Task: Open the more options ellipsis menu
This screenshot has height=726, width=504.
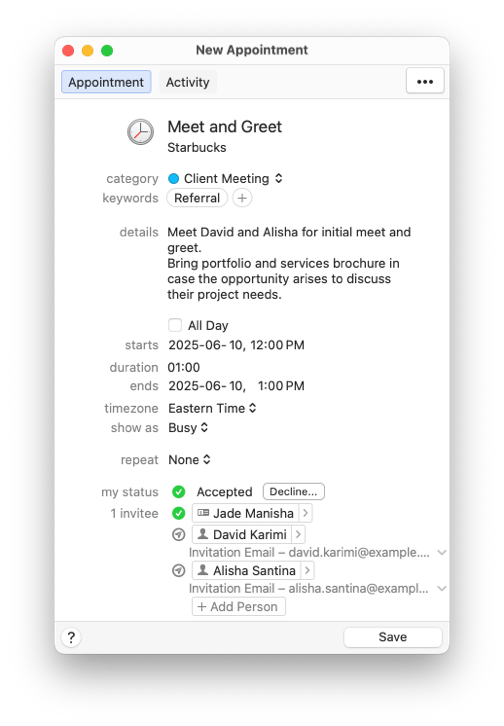Action: (425, 81)
